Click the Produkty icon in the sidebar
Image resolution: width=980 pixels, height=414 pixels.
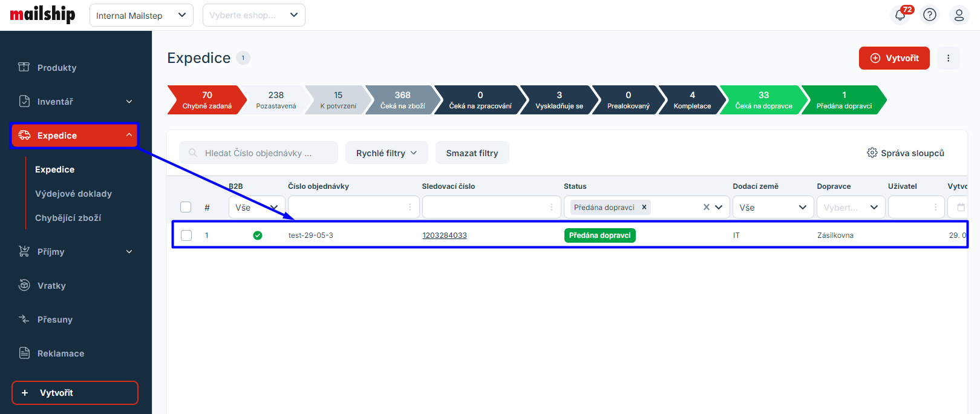(24, 67)
